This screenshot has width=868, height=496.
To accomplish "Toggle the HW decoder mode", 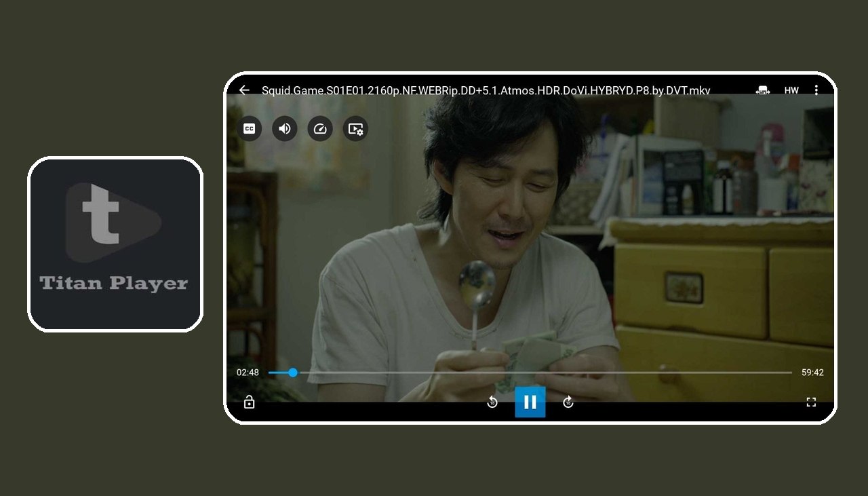I will [791, 90].
